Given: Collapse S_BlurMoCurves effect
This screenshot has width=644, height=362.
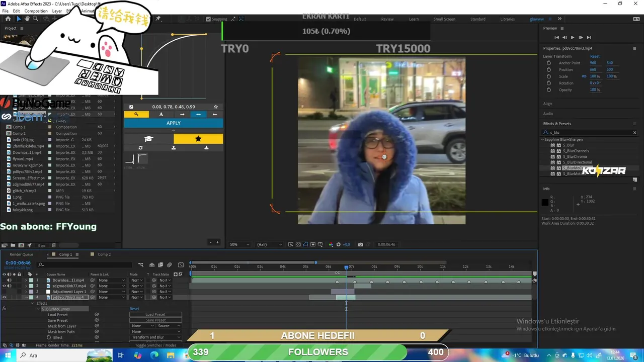Looking at the screenshot, I should tap(38, 309).
